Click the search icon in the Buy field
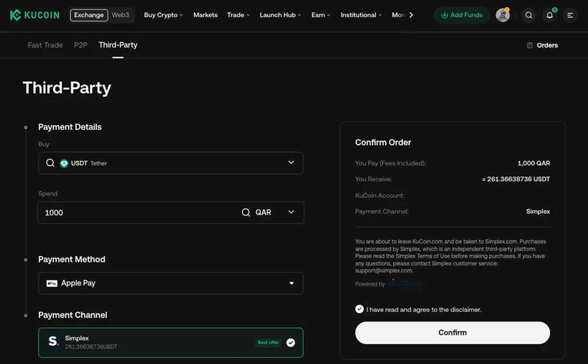Image resolution: width=588 pixels, height=364 pixels. [50, 163]
